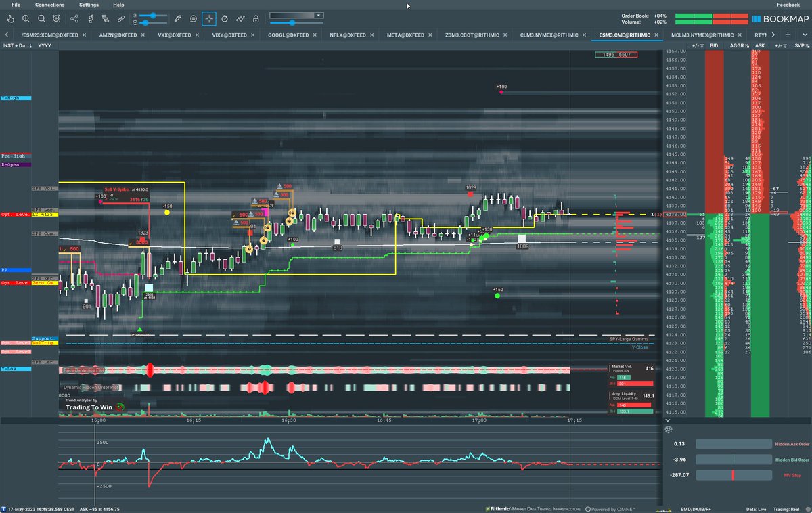Screen dimensions: 812x513
Task: Click the chain link icon in toolbar
Action: [x=121, y=18]
